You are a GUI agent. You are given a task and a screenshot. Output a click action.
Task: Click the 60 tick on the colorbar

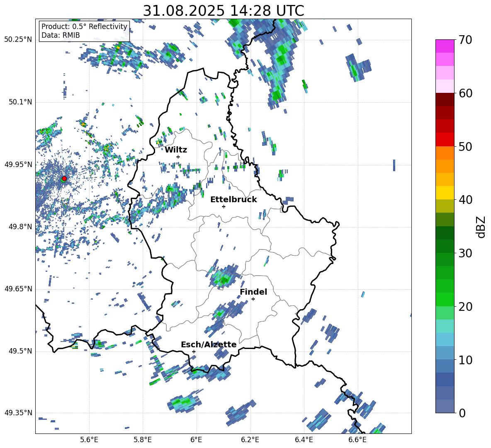pyautogui.click(x=465, y=93)
